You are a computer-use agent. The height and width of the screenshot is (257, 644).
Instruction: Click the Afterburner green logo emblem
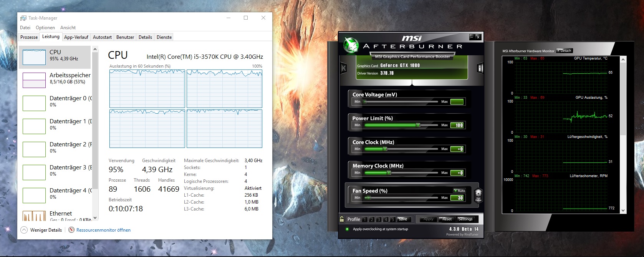coord(351,45)
